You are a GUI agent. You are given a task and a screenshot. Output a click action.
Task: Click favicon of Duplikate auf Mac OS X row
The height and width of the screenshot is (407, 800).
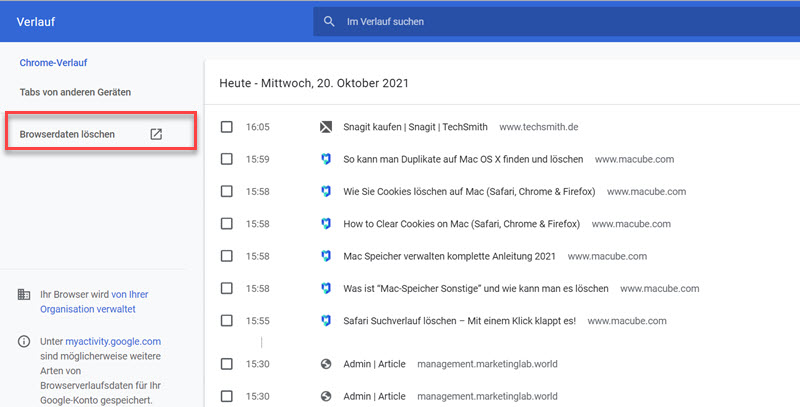coord(326,159)
